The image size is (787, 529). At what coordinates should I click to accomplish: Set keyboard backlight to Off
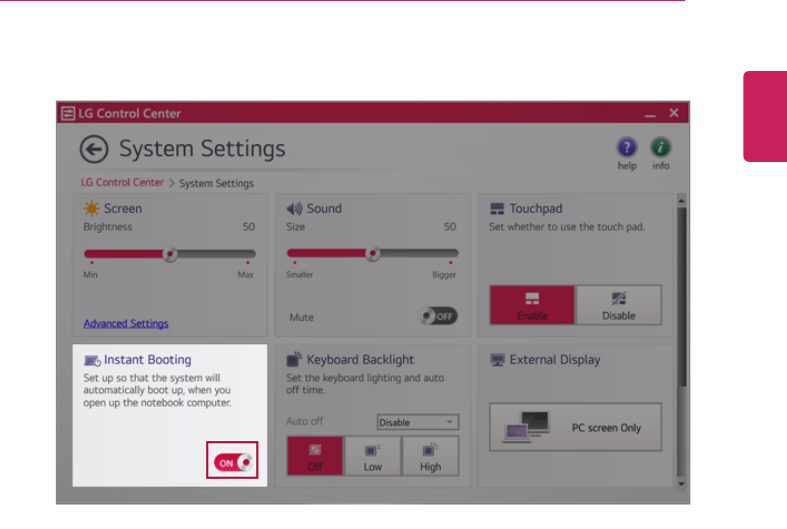(x=315, y=456)
